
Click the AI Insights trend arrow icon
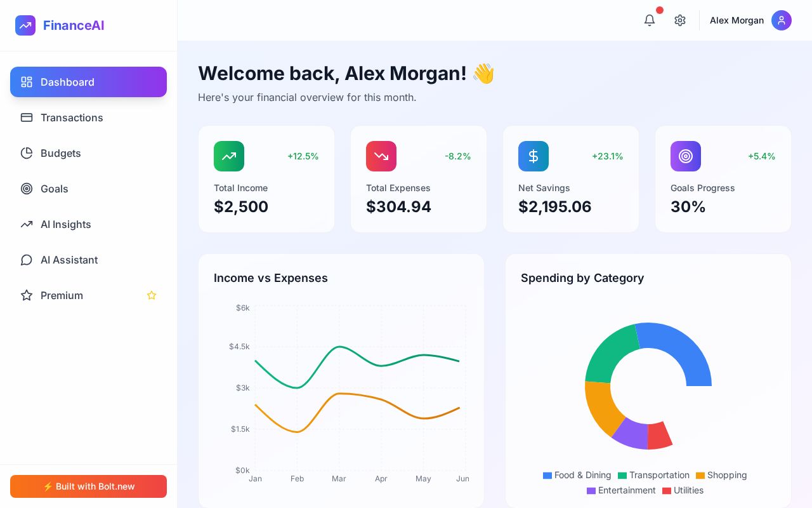pyautogui.click(x=27, y=224)
